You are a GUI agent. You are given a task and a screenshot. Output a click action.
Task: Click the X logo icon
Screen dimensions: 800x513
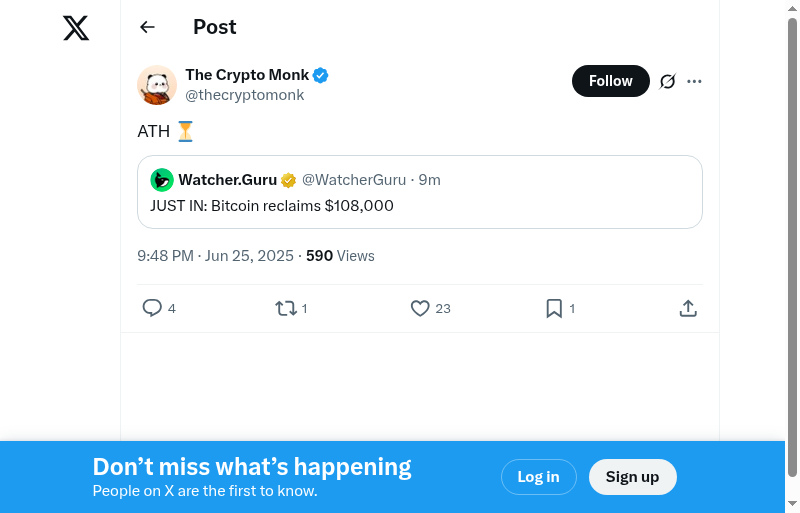click(76, 28)
